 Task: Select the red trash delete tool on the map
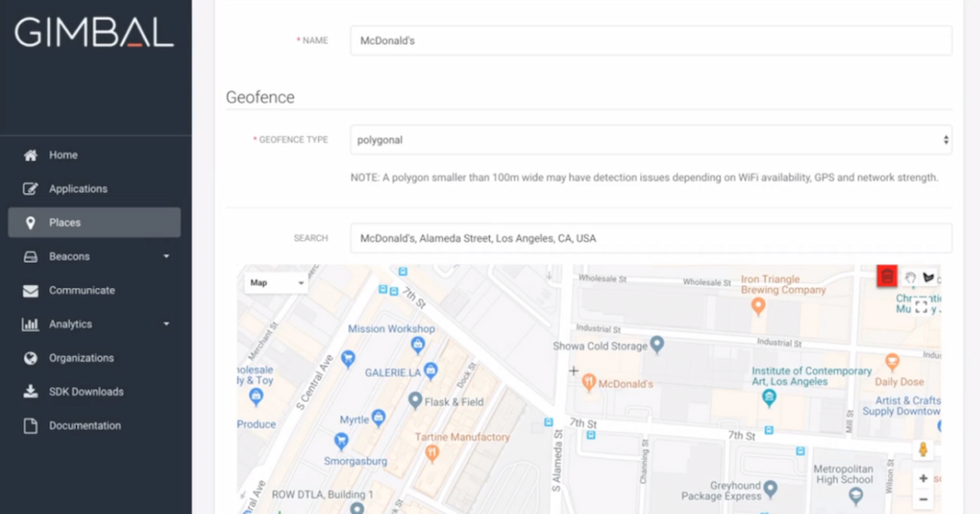(x=886, y=277)
